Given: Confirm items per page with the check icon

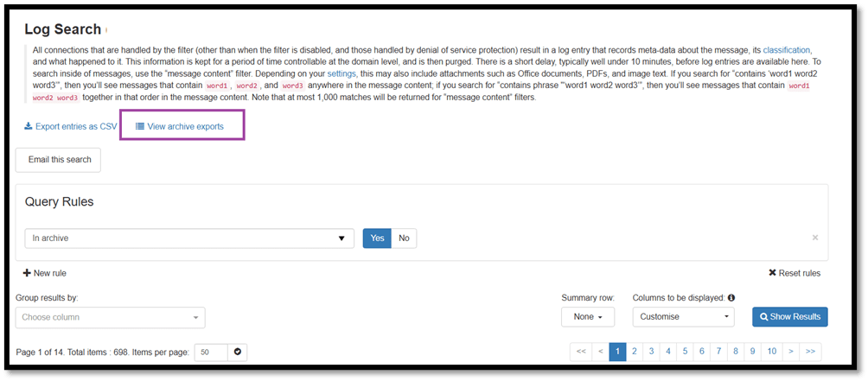Looking at the screenshot, I should (238, 352).
